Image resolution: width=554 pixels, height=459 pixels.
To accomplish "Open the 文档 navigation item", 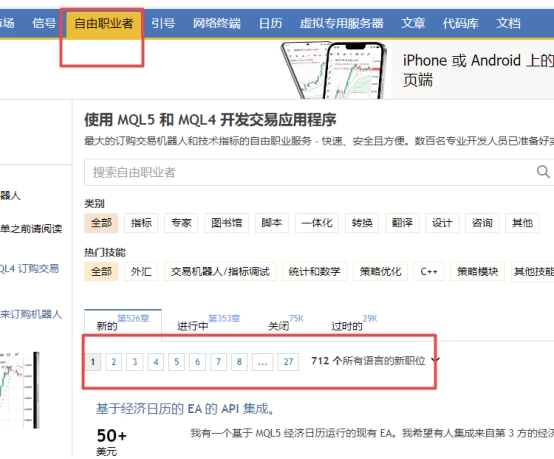I will click(508, 23).
